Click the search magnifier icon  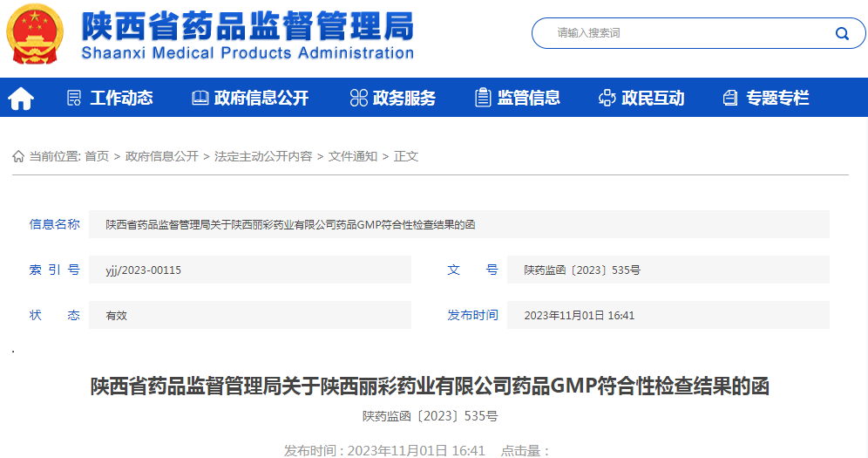pos(842,34)
